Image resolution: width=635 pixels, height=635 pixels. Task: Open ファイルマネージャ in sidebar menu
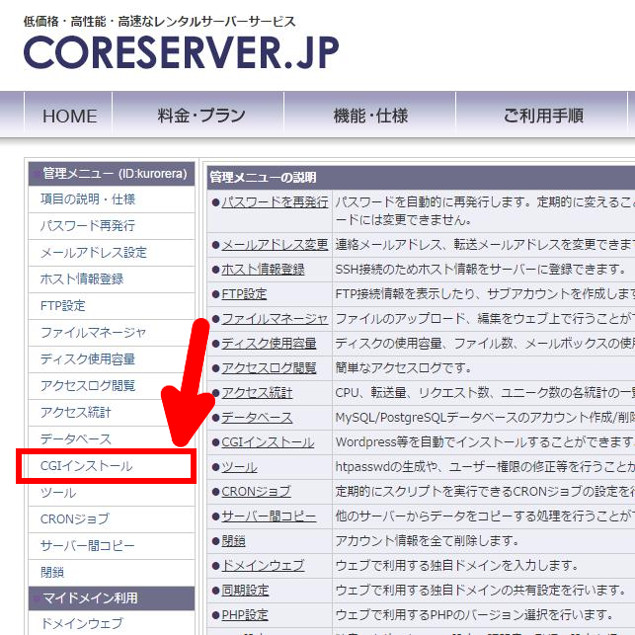pos(112,332)
